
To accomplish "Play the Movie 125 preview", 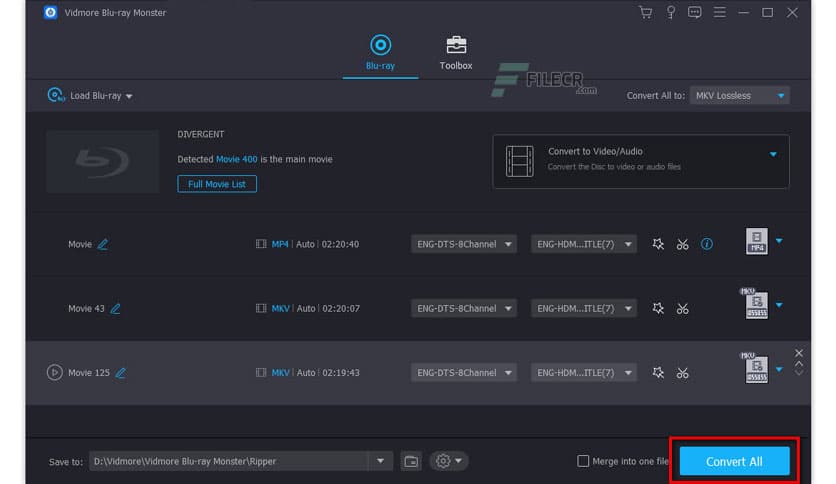I will click(x=54, y=372).
